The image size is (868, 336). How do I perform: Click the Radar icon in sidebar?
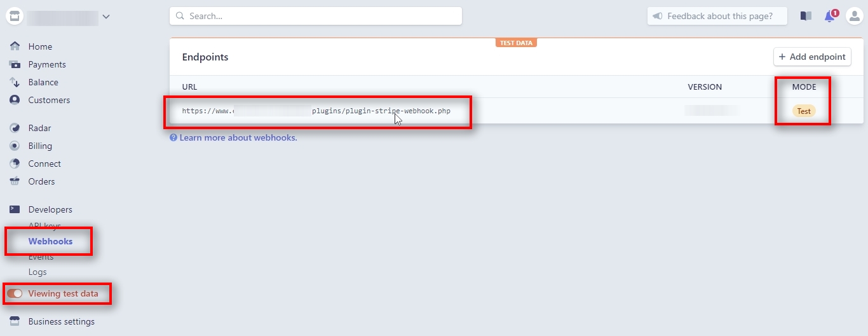point(15,128)
